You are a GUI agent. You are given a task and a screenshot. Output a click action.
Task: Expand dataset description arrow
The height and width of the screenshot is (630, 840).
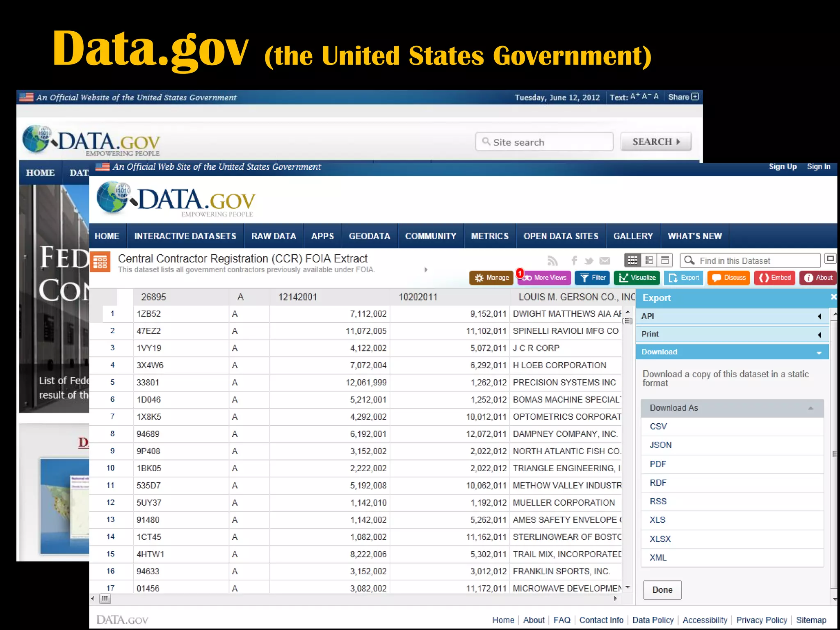[426, 270]
